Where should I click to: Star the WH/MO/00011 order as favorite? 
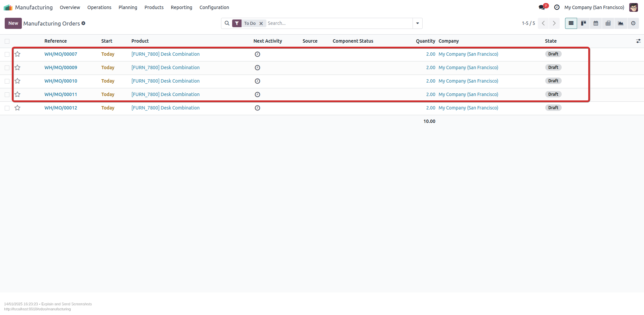click(x=17, y=94)
